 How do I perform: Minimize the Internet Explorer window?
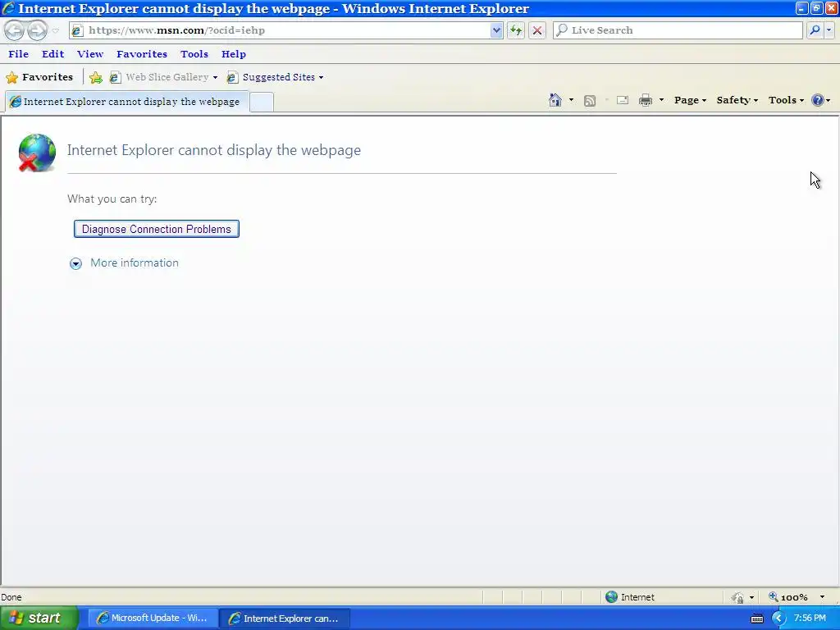pos(801,8)
